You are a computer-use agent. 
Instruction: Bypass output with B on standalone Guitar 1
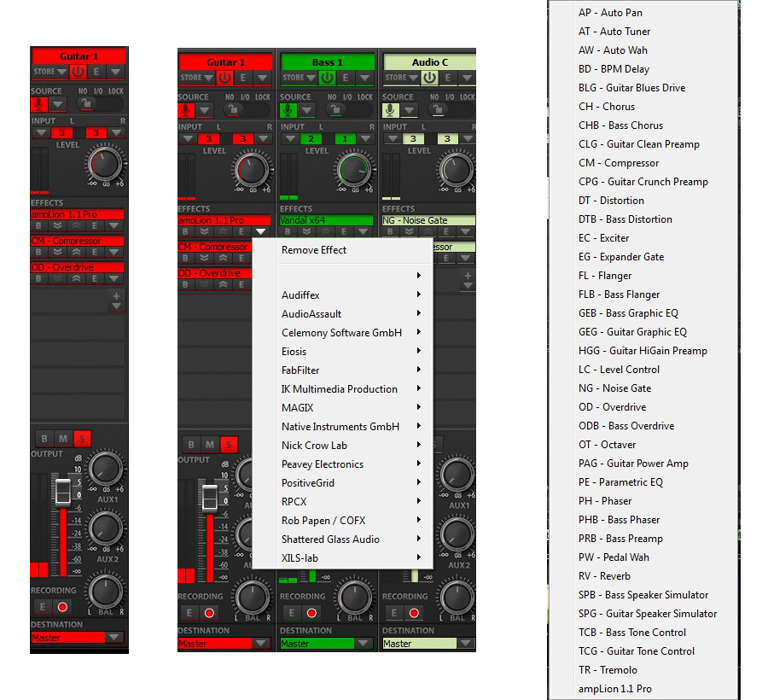pyautogui.click(x=44, y=439)
